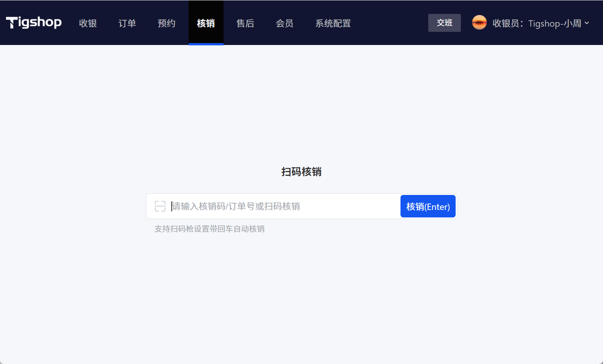
Task: Expand the chevron next to Tigshop-小周
Action: 587,23
